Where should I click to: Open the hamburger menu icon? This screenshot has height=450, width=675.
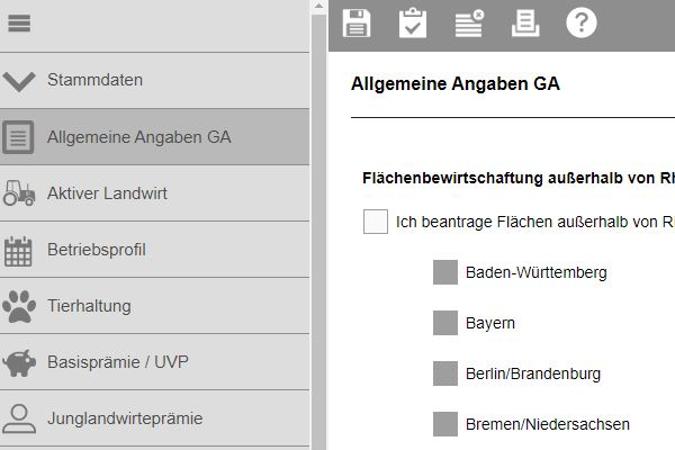tap(19, 23)
